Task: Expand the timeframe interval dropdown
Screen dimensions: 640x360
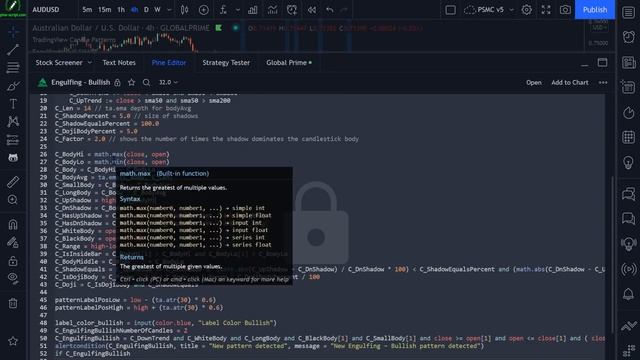Action: click(x=169, y=9)
